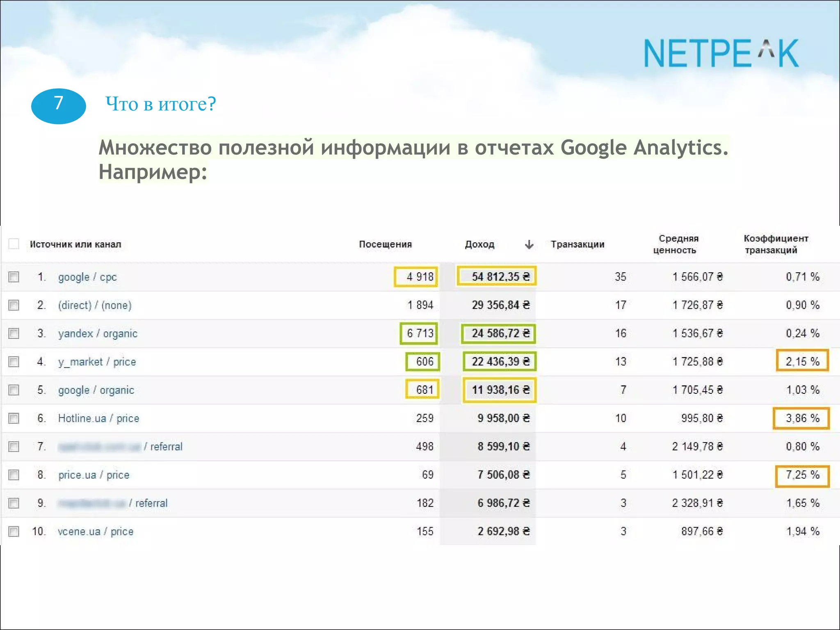Open the Hotline.ua / price source link
Viewport: 840px width, 630px height.
[x=98, y=418]
